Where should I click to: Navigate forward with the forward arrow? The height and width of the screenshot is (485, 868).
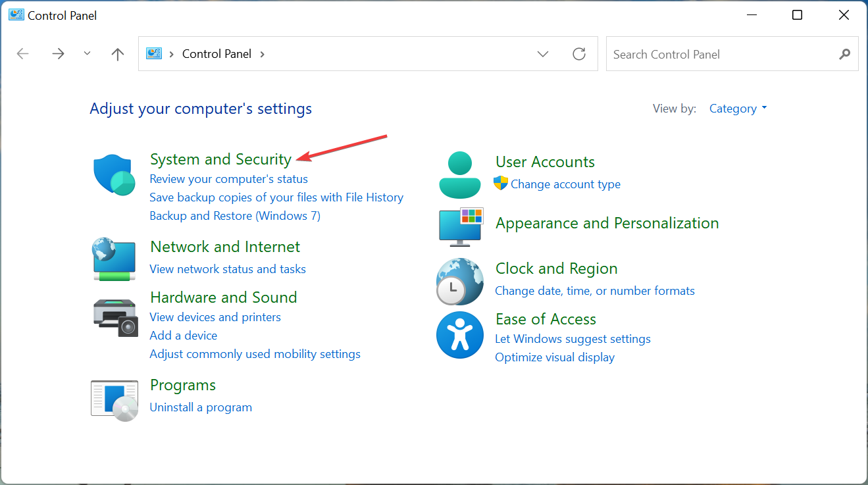(58, 54)
